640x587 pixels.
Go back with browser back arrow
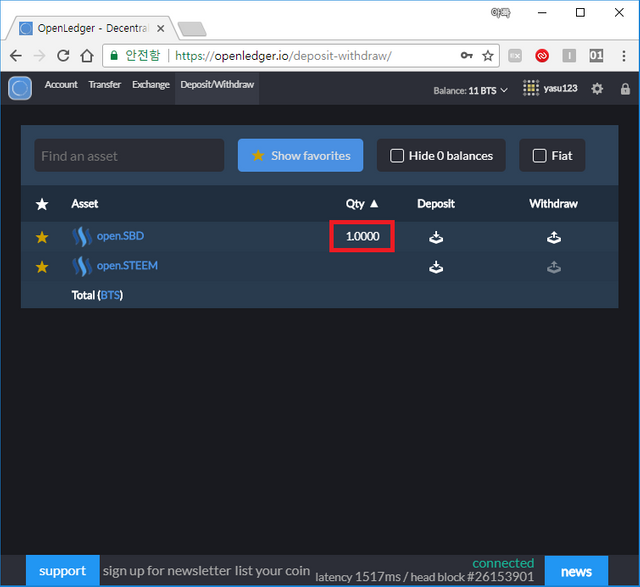click(16, 56)
